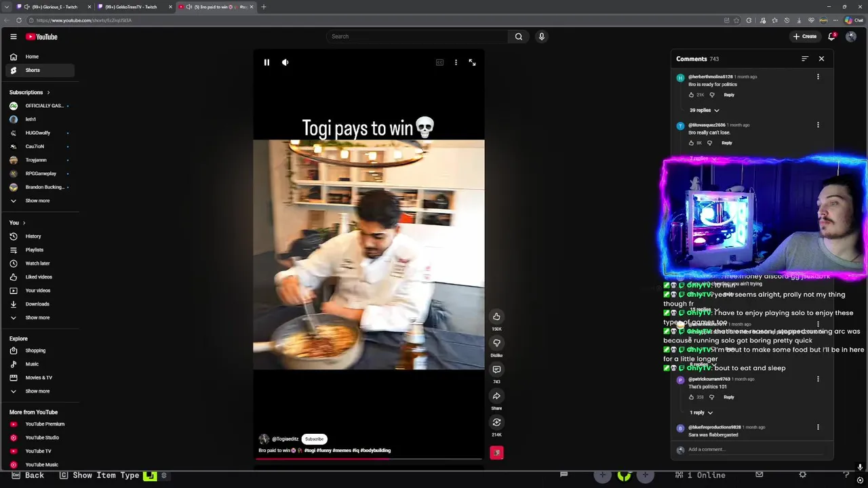Open History in the sidebar

point(40,237)
